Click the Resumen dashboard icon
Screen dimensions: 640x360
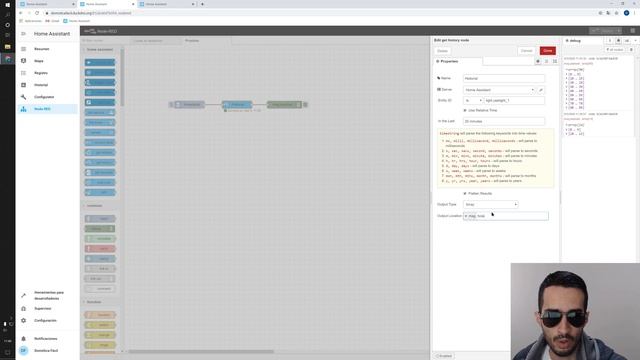(x=23, y=49)
